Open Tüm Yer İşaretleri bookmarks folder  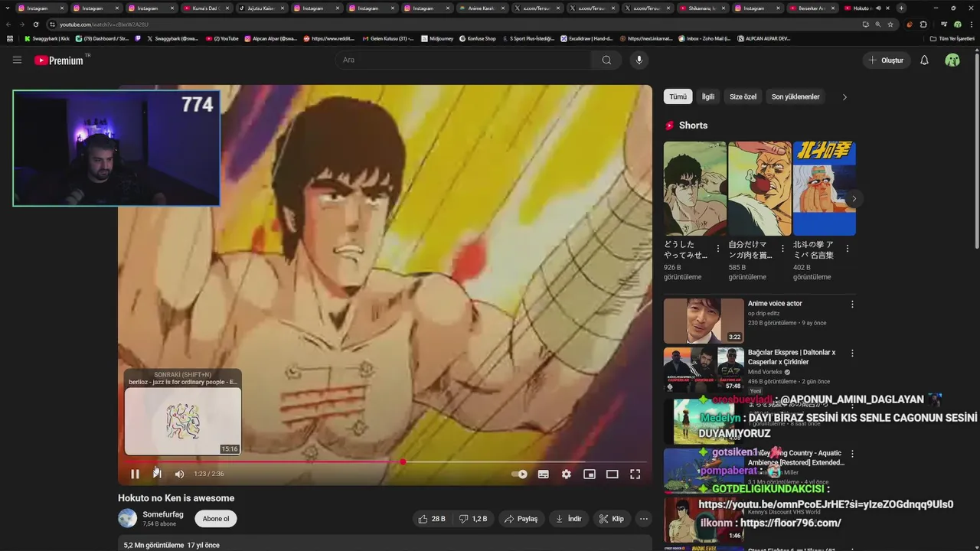click(952, 38)
